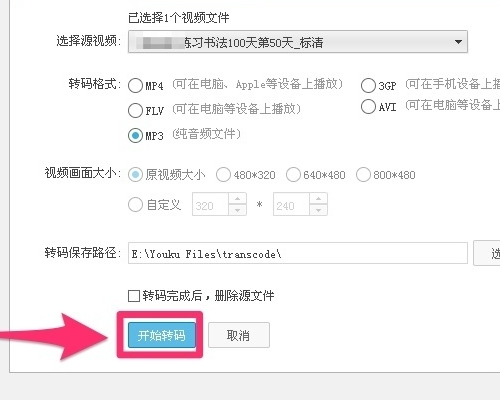Image resolution: width=500 pixels, height=400 pixels.
Task: Click the source video dropdown arrow
Action: (x=458, y=42)
